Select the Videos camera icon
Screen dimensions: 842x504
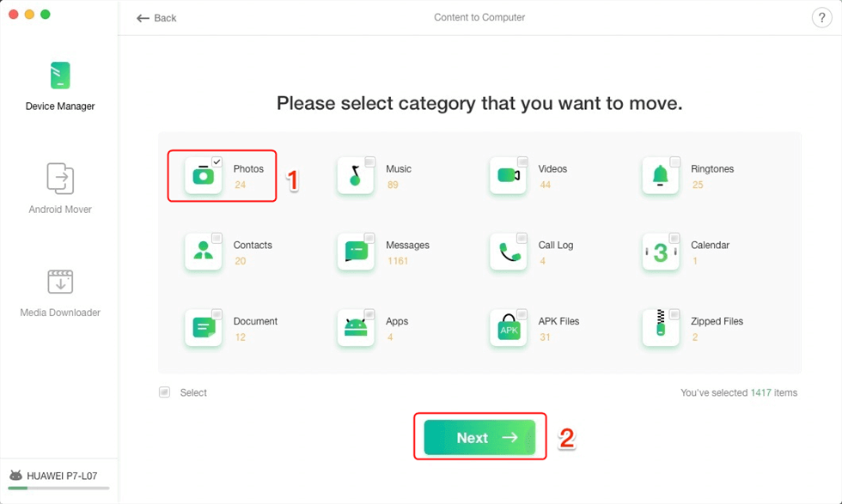pos(508,176)
